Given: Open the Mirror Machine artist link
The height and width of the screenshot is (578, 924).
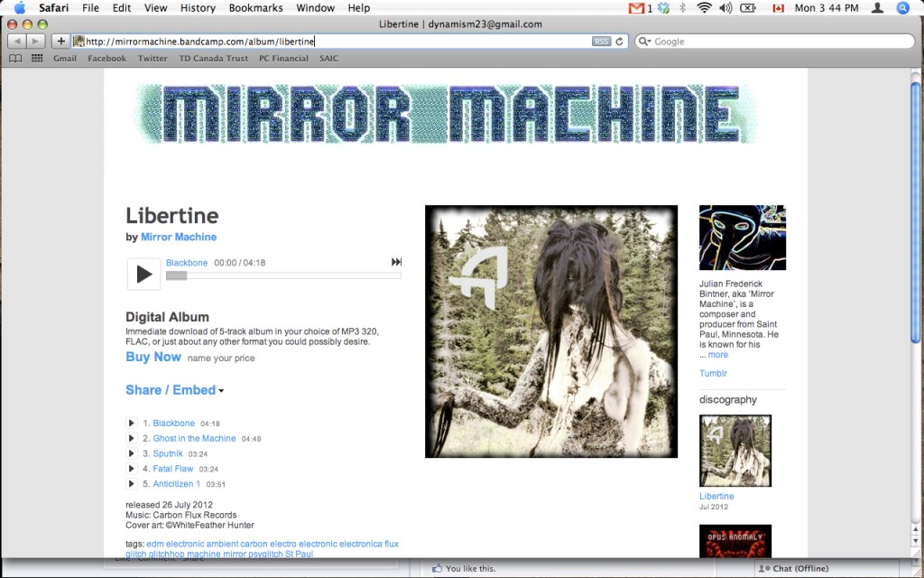Looking at the screenshot, I should pyautogui.click(x=179, y=237).
